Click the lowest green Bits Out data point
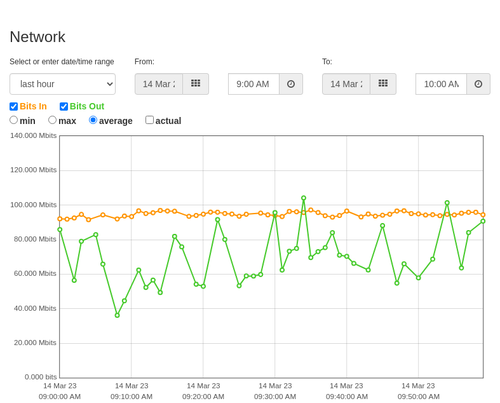Screen dimensions: 500x403 tap(117, 315)
